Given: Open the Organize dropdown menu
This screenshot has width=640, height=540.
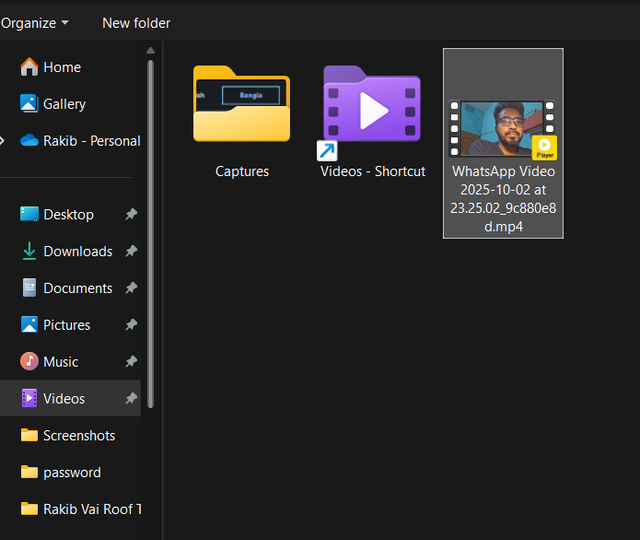Looking at the screenshot, I should tap(36, 22).
